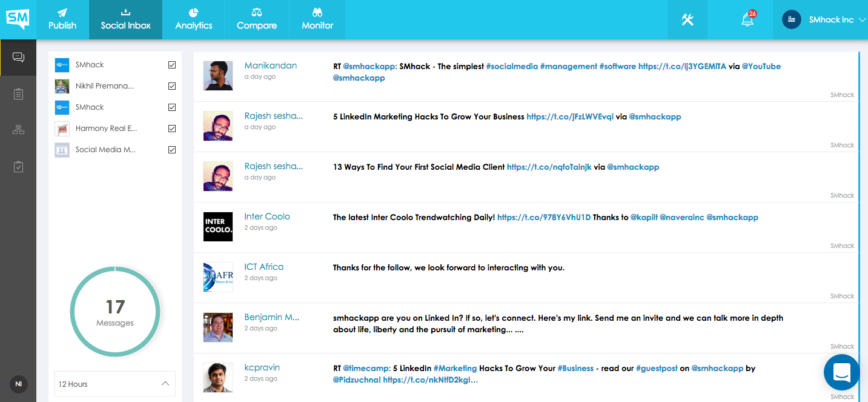The height and width of the screenshot is (402, 868).
Task: Click the first SMhack account icon in list
Action: click(62, 65)
